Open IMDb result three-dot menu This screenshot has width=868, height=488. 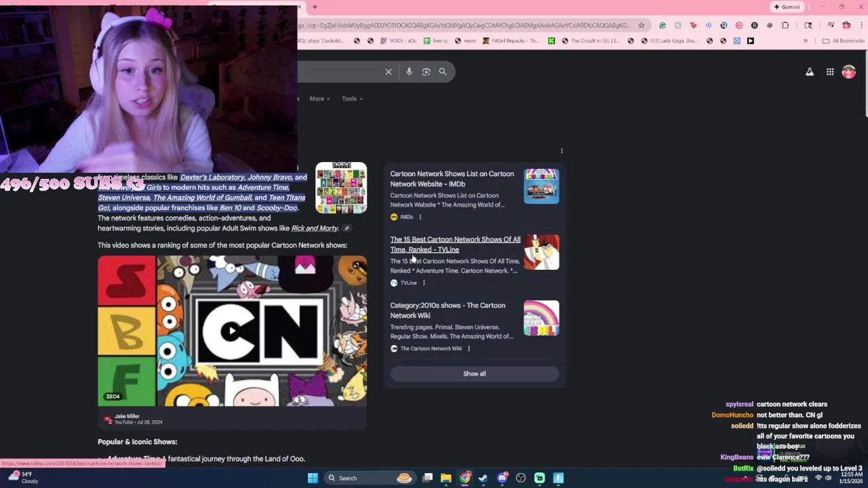point(420,217)
